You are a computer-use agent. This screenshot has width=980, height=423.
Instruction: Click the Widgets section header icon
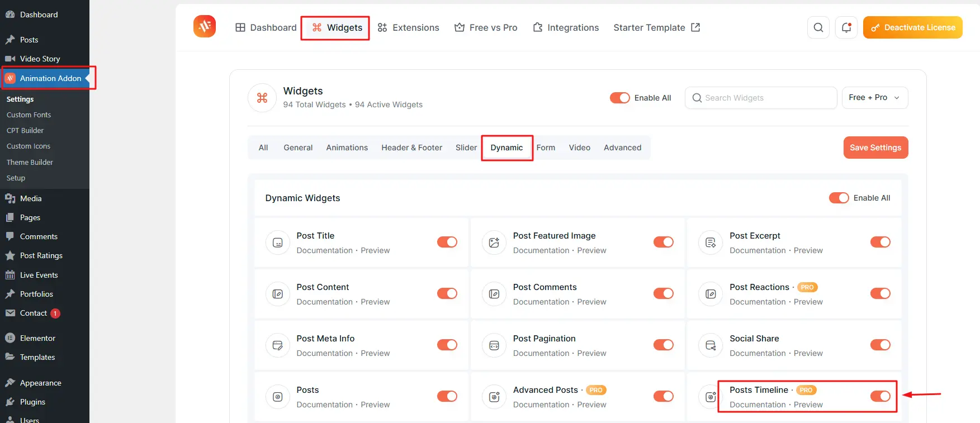tap(262, 98)
